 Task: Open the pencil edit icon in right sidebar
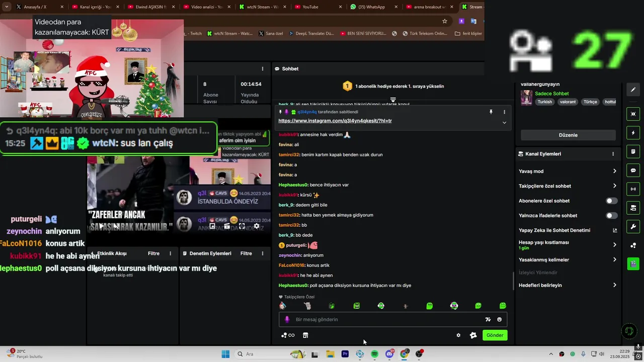pos(633,89)
